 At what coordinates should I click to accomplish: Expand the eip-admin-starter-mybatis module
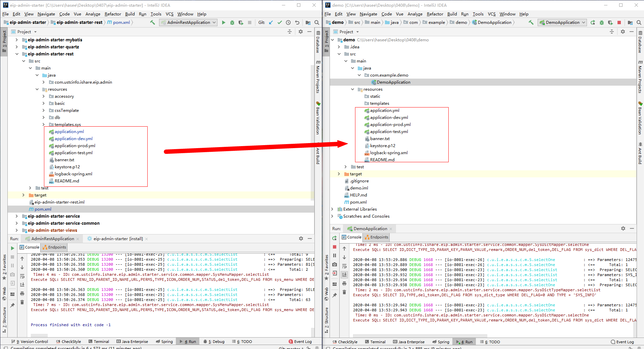(x=16, y=40)
